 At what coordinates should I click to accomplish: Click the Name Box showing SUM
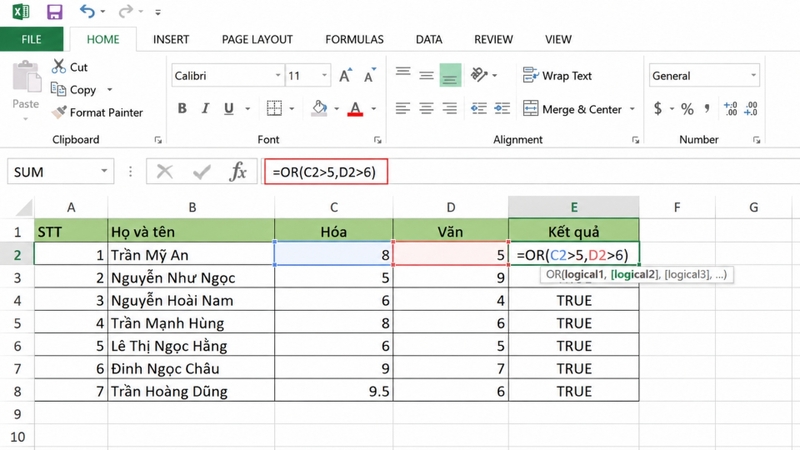pyautogui.click(x=60, y=172)
